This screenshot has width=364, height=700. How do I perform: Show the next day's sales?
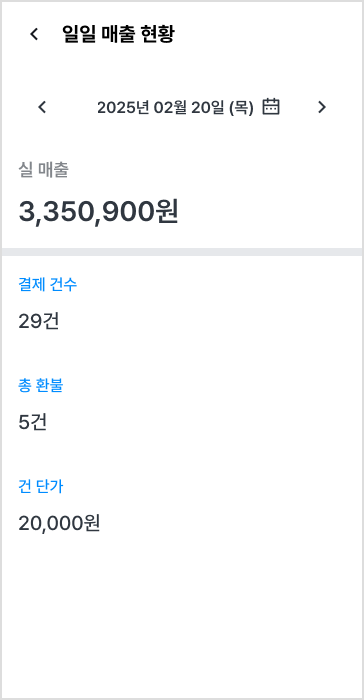coord(322,107)
